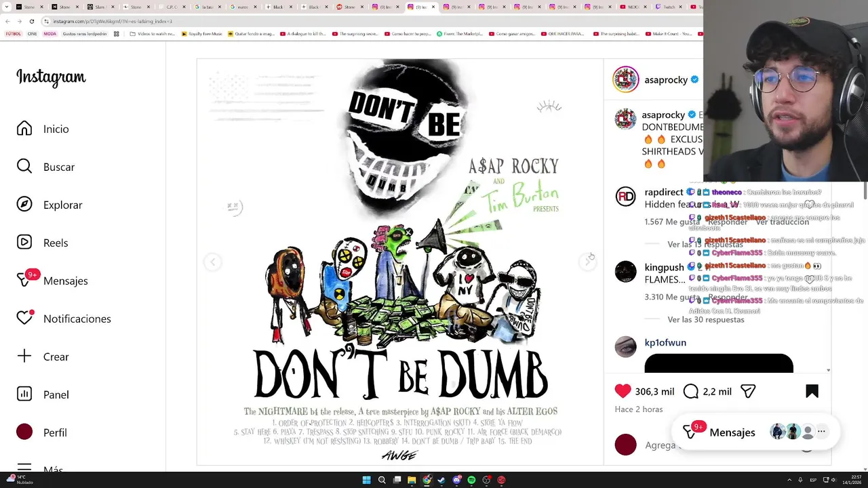Click the comment bubble icon
This screenshot has height=488, width=868.
tap(691, 391)
